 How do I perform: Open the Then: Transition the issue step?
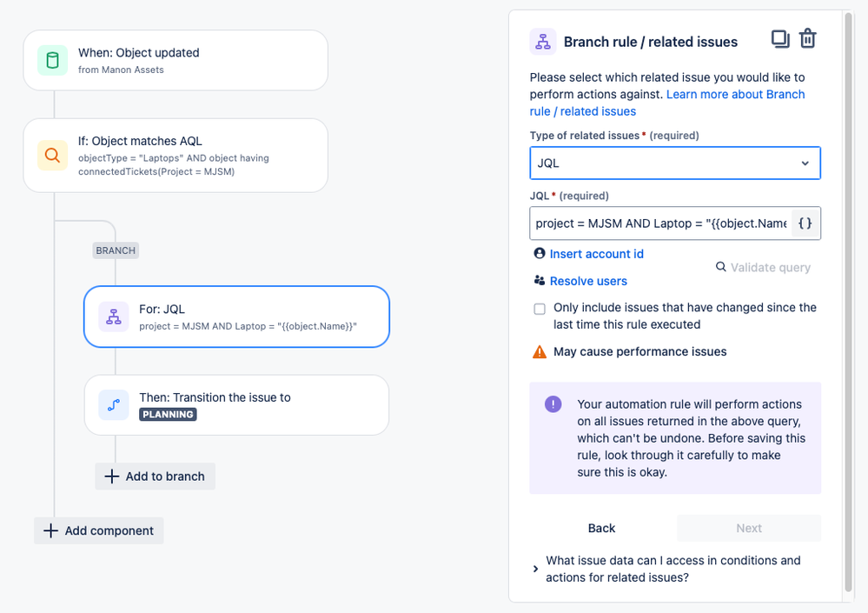pyautogui.click(x=236, y=405)
